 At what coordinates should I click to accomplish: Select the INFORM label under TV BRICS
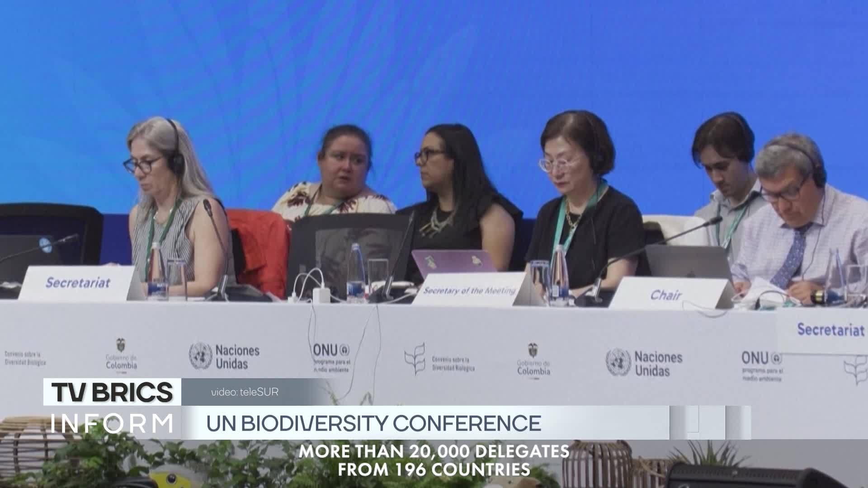(x=112, y=424)
